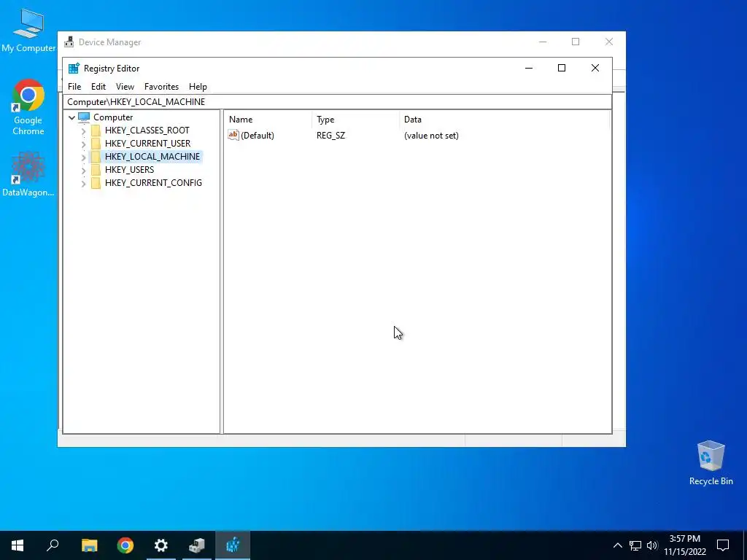
Task: Select HKEY_CURRENT_CONFIG label
Action: 153,183
